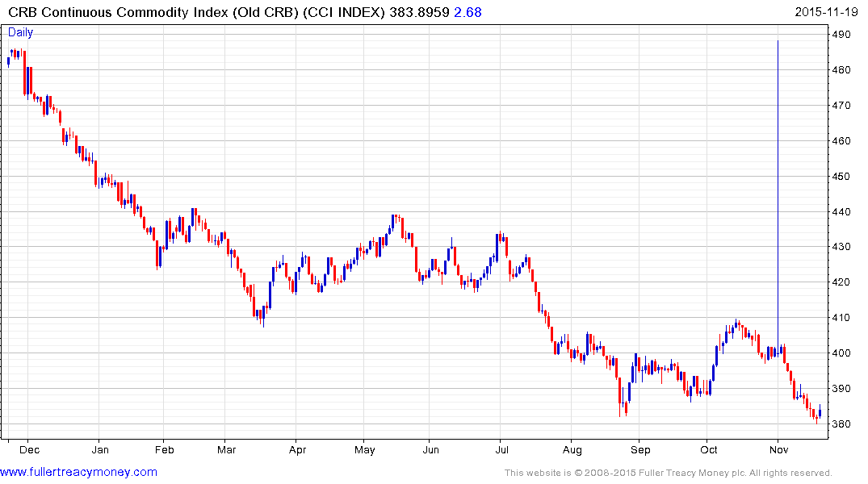Screen dimensions: 868x484
Task: Click the 420 price axis label
Action: 841,282
